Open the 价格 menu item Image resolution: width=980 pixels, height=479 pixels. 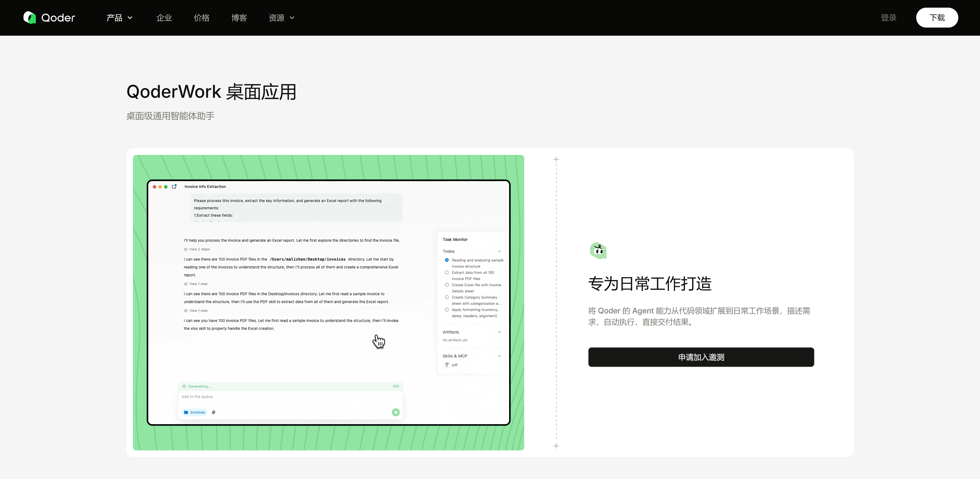[201, 18]
